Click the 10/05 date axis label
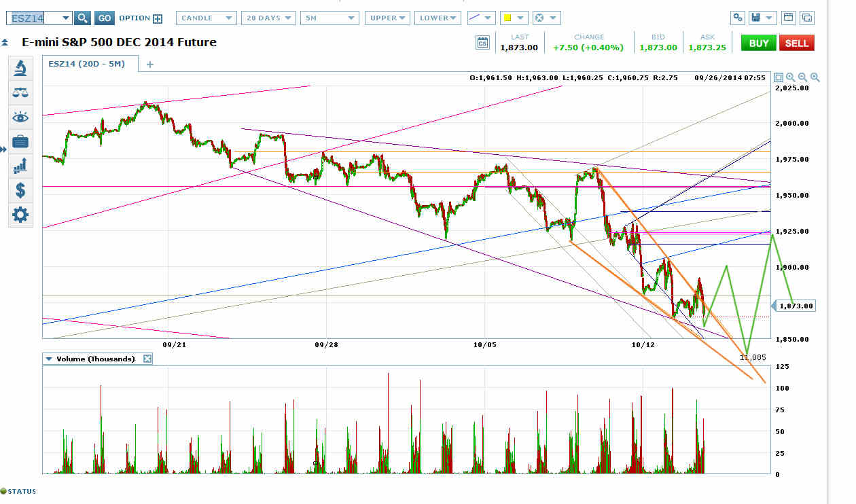856x504 pixels. (x=485, y=344)
